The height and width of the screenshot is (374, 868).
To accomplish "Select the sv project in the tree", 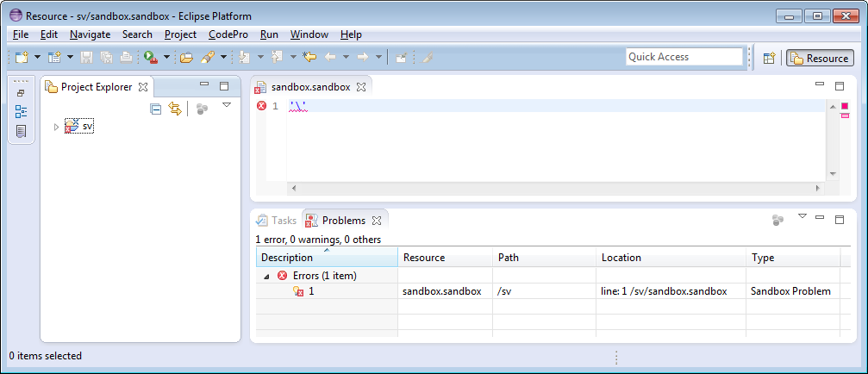I will coord(79,126).
